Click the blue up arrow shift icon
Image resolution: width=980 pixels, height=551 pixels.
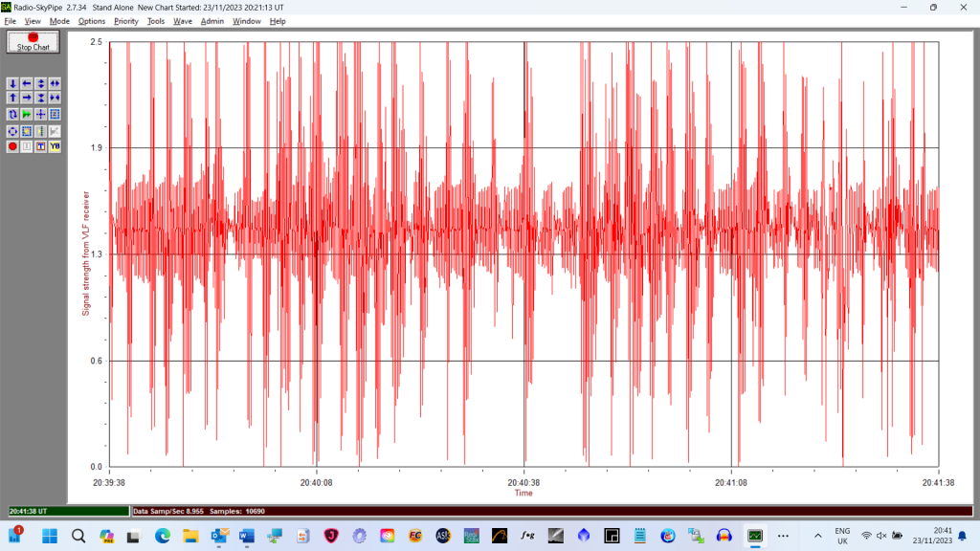pos(12,98)
